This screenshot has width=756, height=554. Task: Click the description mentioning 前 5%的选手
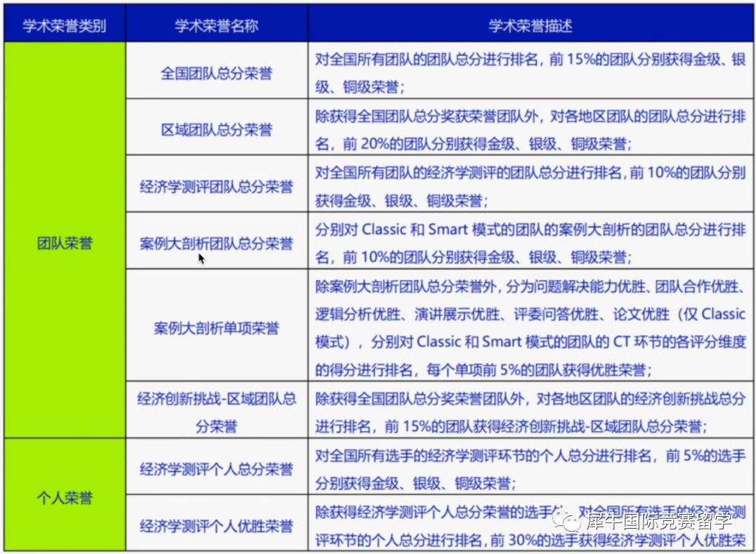(530, 469)
